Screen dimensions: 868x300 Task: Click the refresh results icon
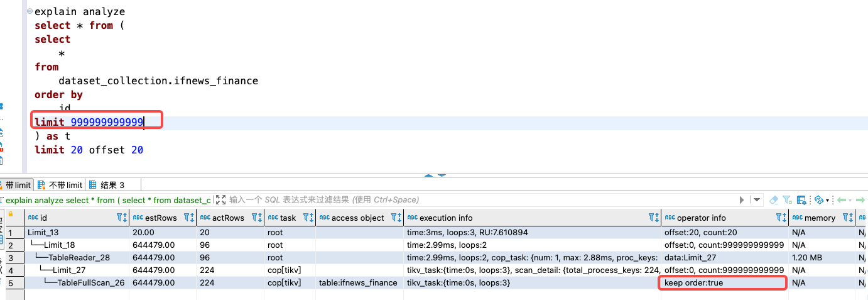coord(818,200)
